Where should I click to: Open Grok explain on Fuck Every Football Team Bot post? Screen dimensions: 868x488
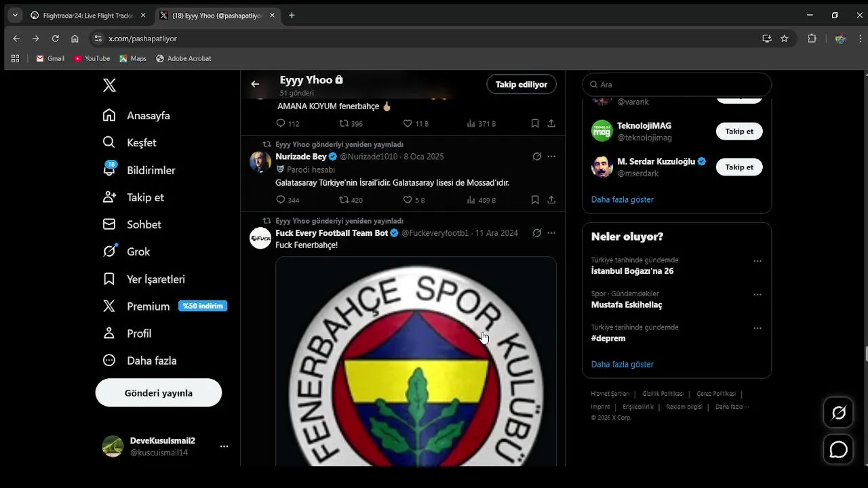pyautogui.click(x=536, y=233)
